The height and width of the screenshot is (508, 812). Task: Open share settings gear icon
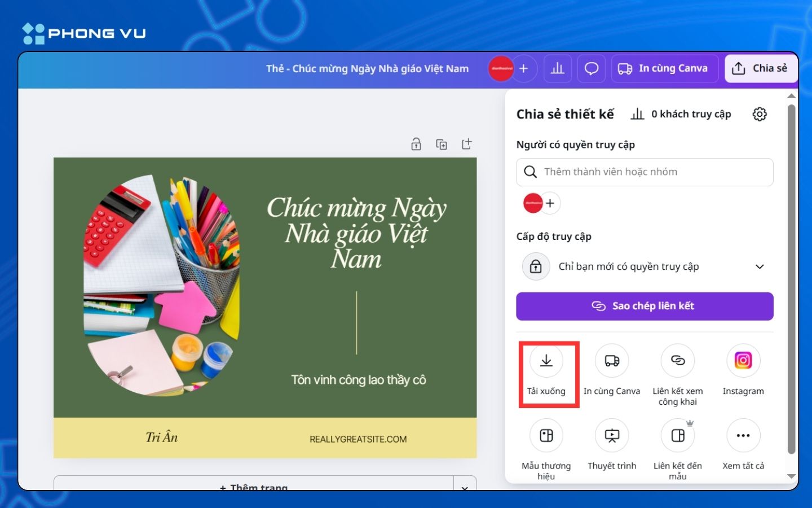760,113
